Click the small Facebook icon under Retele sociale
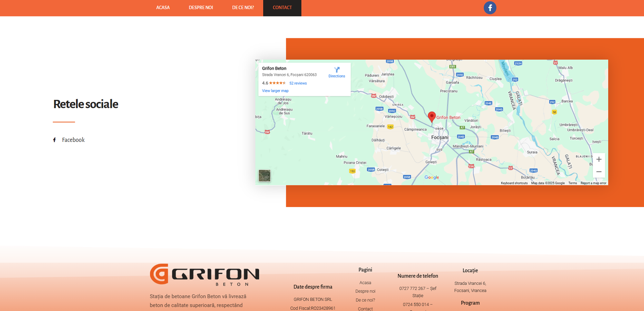The image size is (644, 311). 54,140
